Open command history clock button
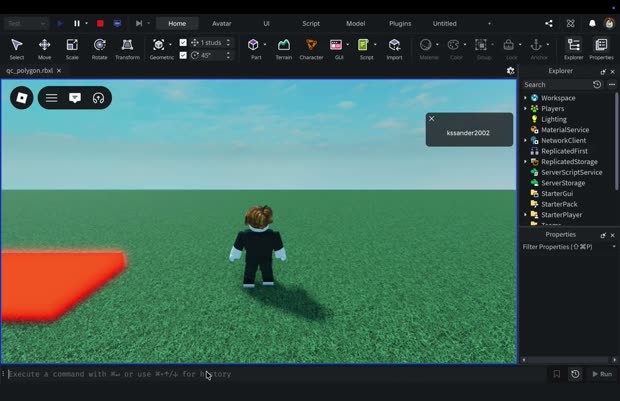Screen dimensions: 620x401 point(575,374)
